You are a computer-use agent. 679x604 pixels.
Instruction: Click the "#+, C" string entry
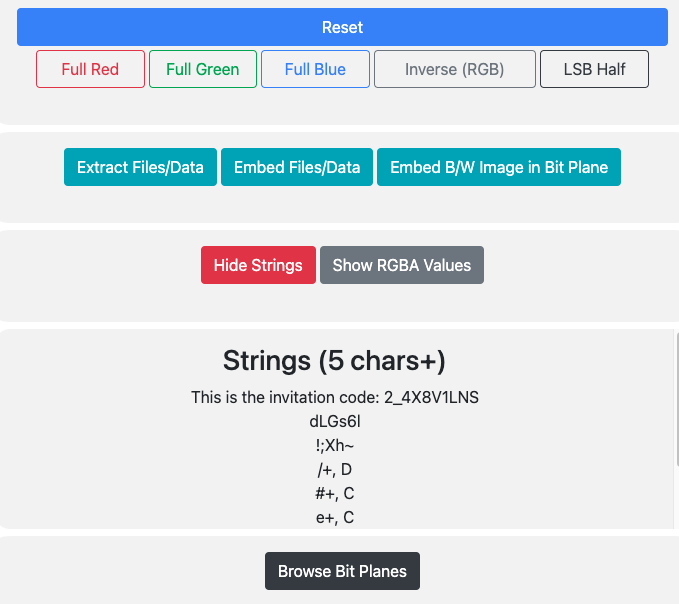335,493
